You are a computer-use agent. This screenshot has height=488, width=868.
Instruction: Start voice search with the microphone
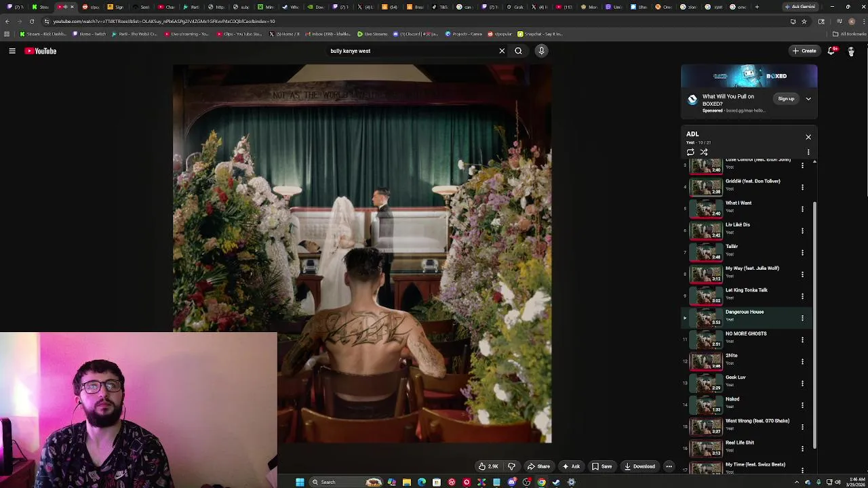click(x=541, y=51)
